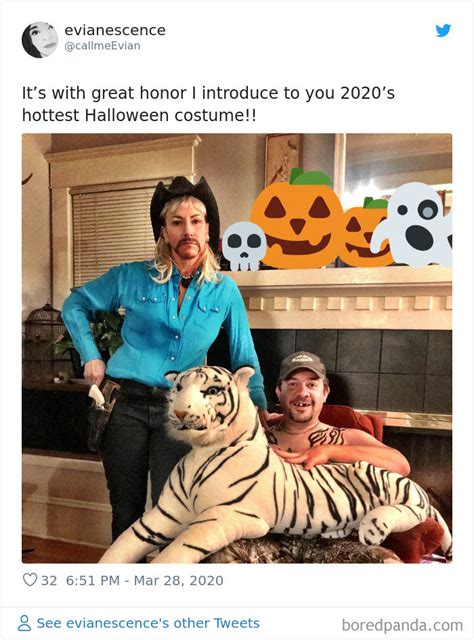Select the large jack-o'-lantern emoji sticker

pos(297,219)
